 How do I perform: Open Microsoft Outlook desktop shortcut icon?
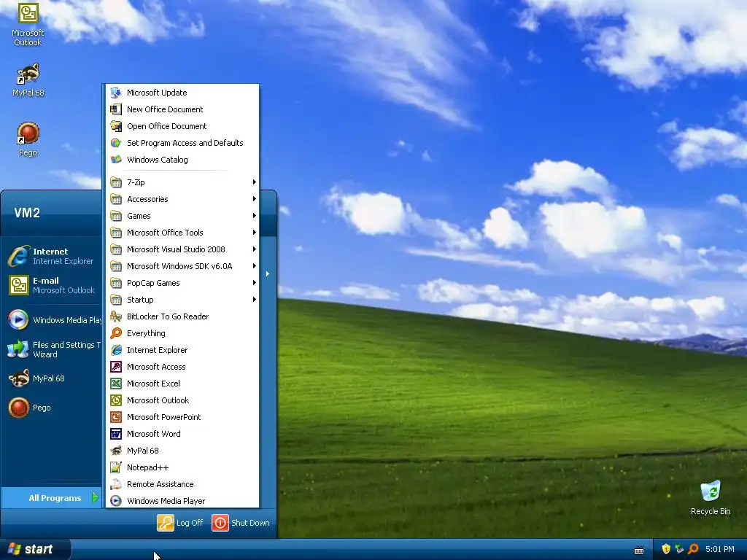28,13
